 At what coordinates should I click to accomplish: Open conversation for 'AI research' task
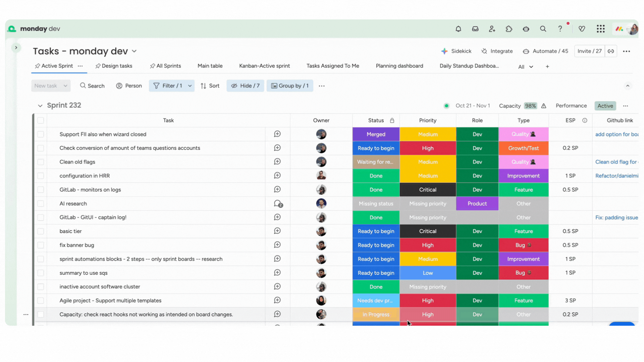[278, 203]
